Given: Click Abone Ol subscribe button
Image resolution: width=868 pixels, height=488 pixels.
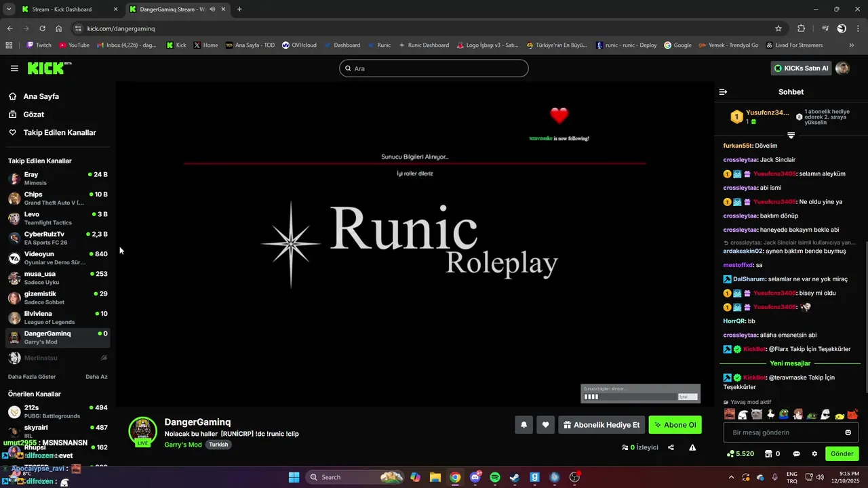Looking at the screenshot, I should [x=675, y=425].
